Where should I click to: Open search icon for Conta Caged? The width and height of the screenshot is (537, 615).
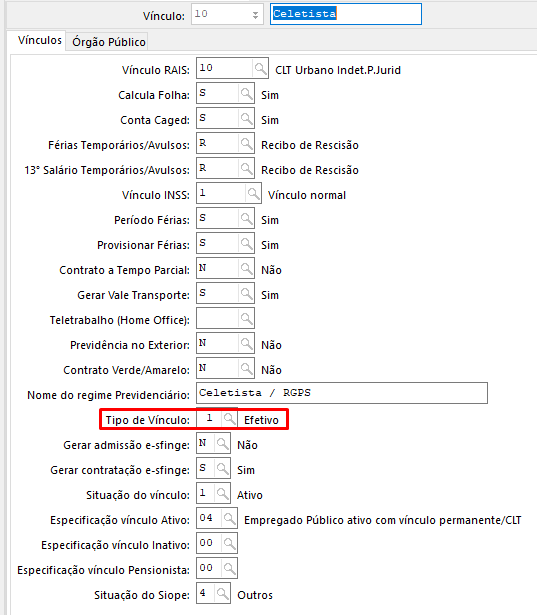tap(246, 118)
